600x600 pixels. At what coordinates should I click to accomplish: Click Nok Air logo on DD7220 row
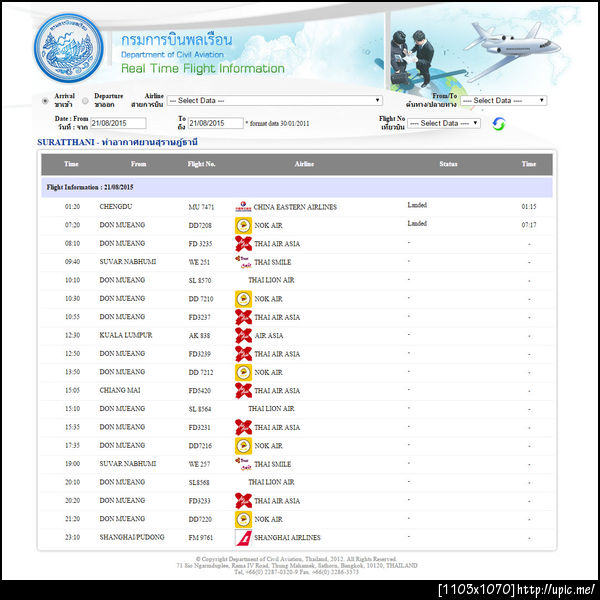pyautogui.click(x=243, y=519)
